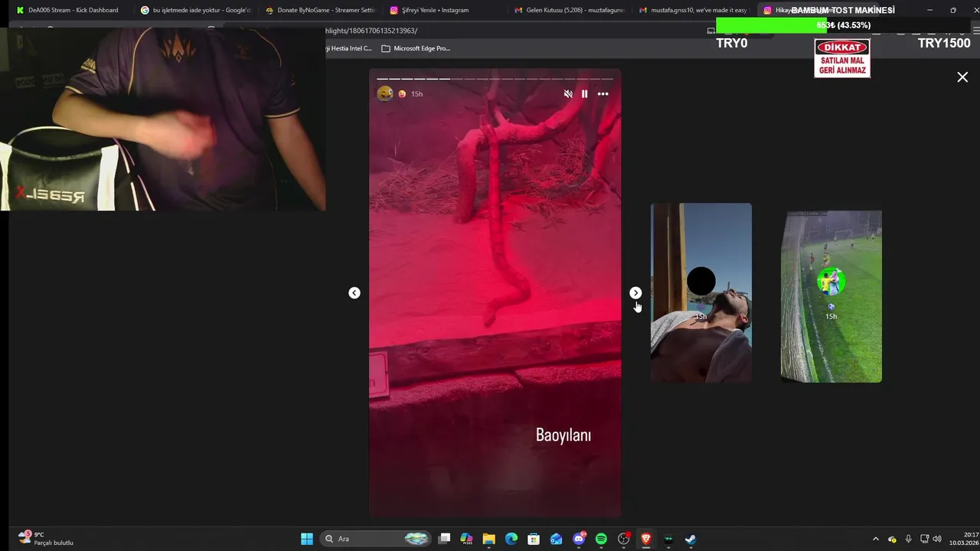
Task: Click the story progress bar segments
Action: point(495,79)
